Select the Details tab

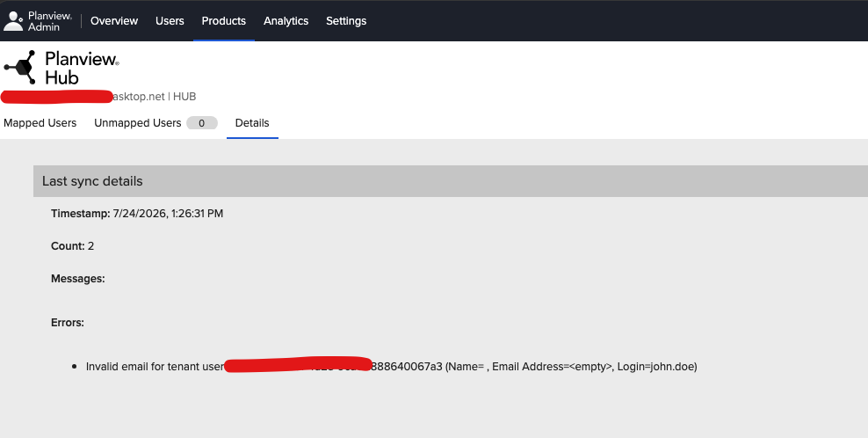tap(252, 123)
